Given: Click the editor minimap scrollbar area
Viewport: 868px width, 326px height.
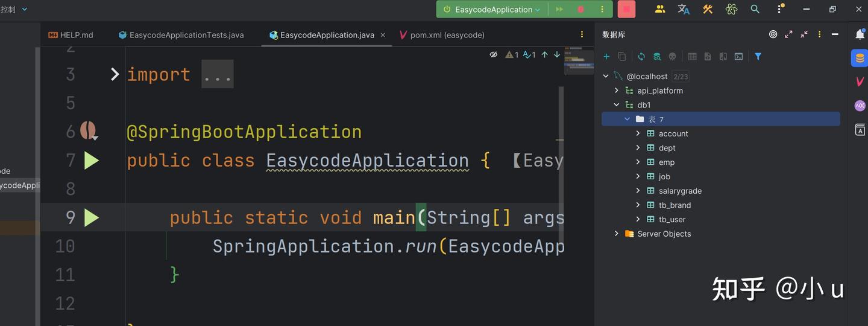Looking at the screenshot, I should coord(579,60).
